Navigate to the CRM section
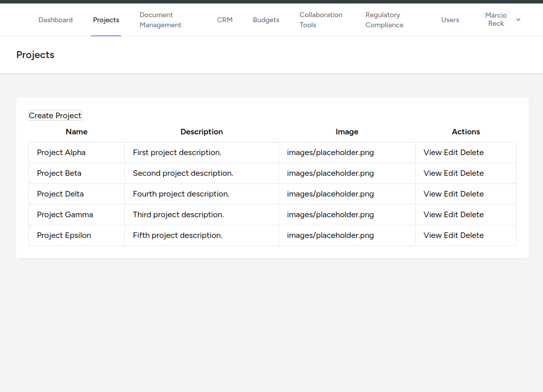This screenshot has height=392, width=543. pos(225,20)
